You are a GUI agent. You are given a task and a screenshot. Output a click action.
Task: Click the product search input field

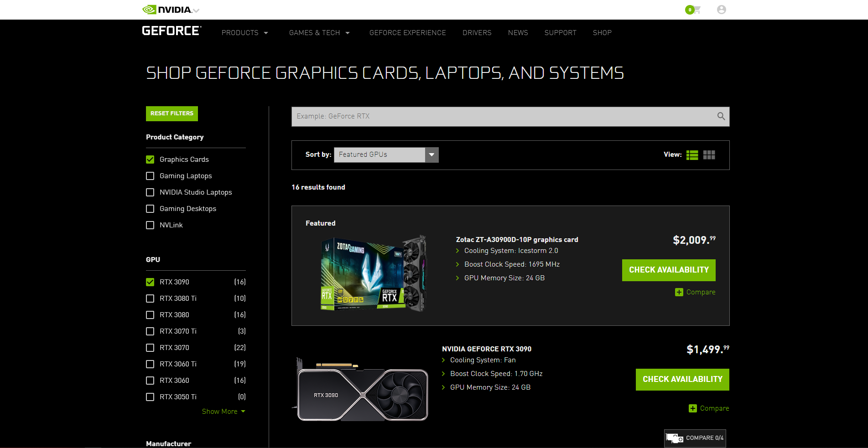pyautogui.click(x=504, y=117)
